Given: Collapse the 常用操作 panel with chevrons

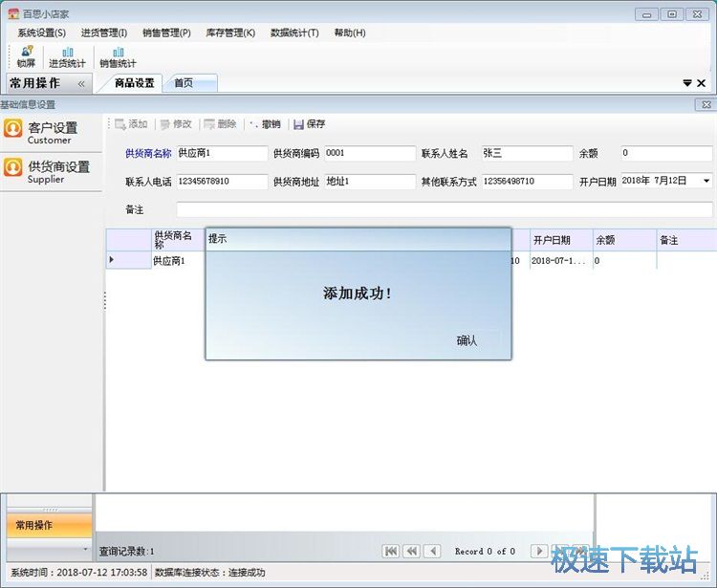Looking at the screenshot, I should pyautogui.click(x=81, y=84).
